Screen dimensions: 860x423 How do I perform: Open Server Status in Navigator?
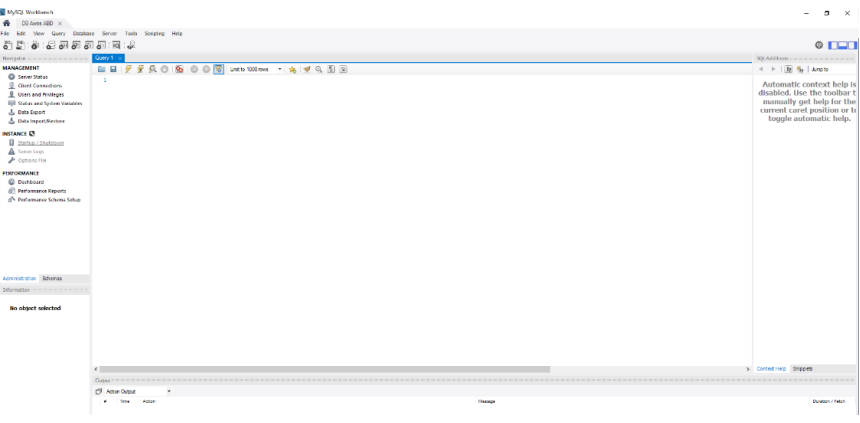[33, 76]
